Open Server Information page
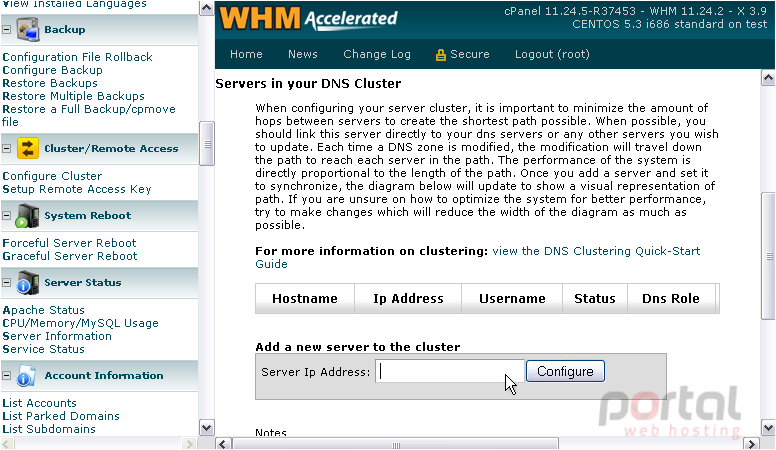 coord(57,336)
